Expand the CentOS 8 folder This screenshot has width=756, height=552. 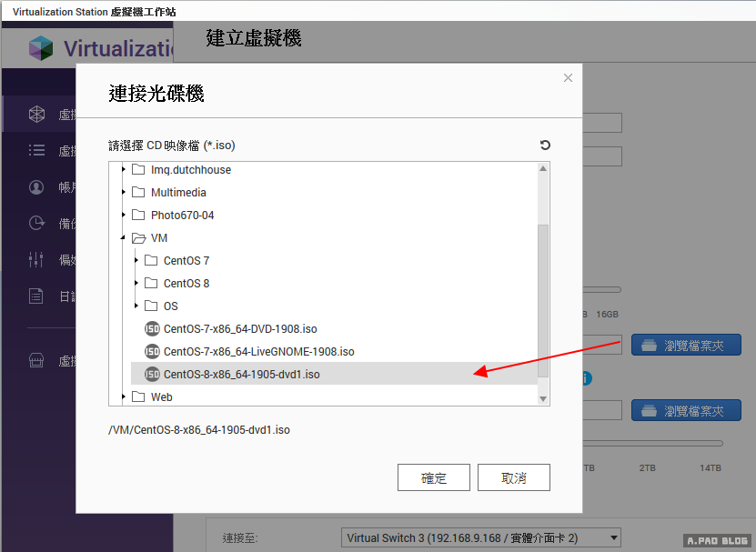136,284
